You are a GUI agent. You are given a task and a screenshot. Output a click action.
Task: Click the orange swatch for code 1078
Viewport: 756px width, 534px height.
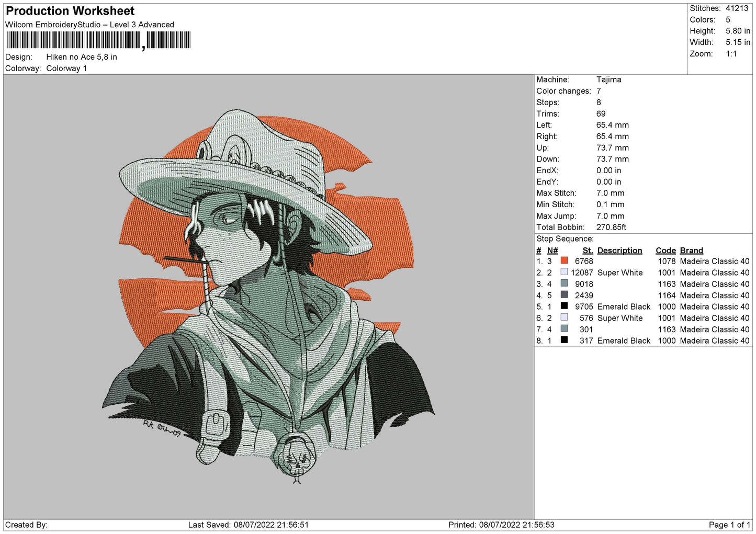pyautogui.click(x=564, y=260)
